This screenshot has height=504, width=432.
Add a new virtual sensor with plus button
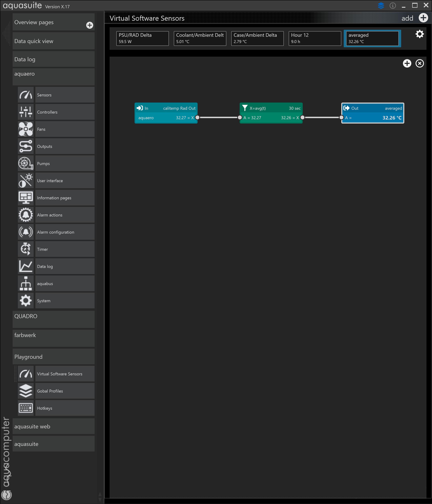pos(423,18)
